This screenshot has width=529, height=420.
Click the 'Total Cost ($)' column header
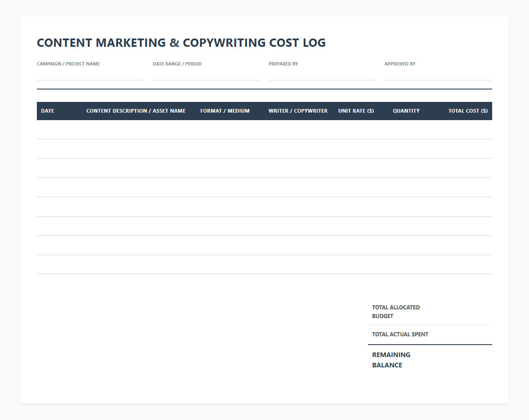(468, 111)
